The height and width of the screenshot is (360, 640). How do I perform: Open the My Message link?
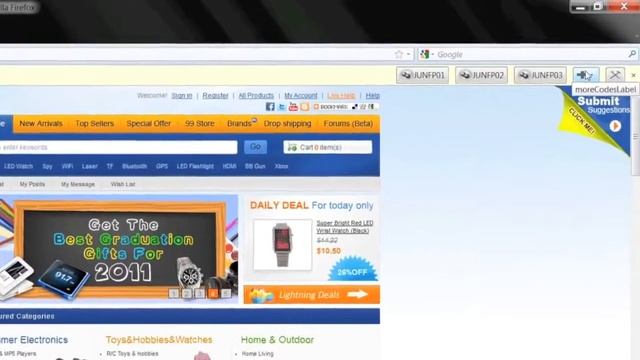coord(78,184)
